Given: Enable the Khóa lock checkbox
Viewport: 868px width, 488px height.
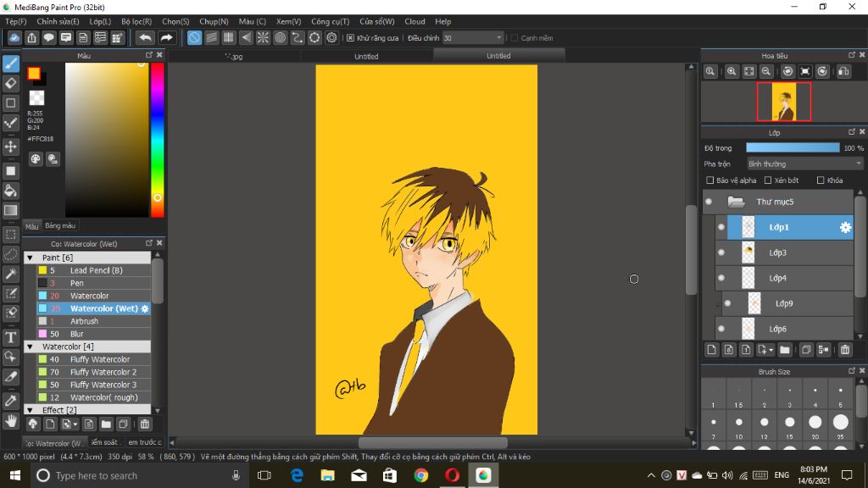Looking at the screenshot, I should [x=821, y=180].
